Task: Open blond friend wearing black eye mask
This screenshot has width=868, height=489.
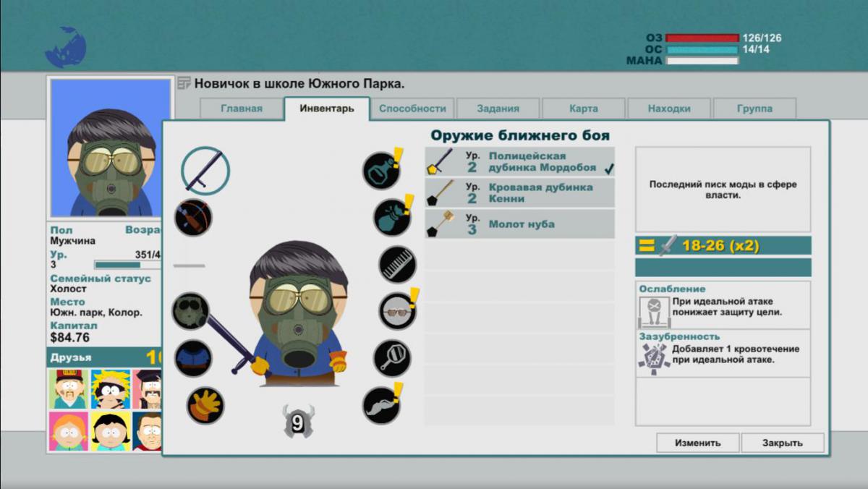Action: click(111, 389)
